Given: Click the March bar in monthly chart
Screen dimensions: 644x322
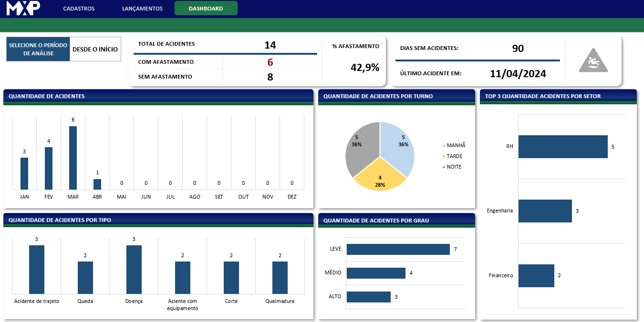Looking at the screenshot, I should coord(73,158).
